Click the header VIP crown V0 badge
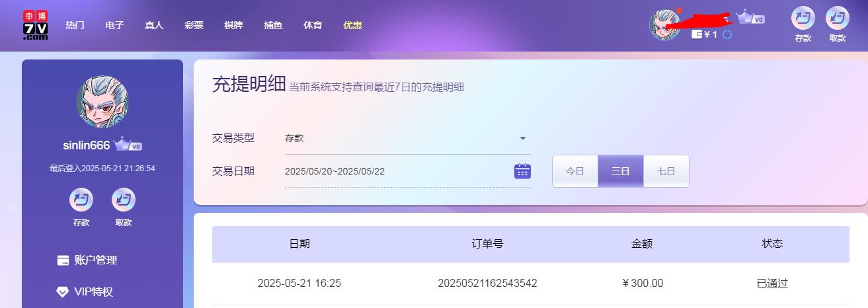Screen dimensions: 868x308 tap(751, 18)
